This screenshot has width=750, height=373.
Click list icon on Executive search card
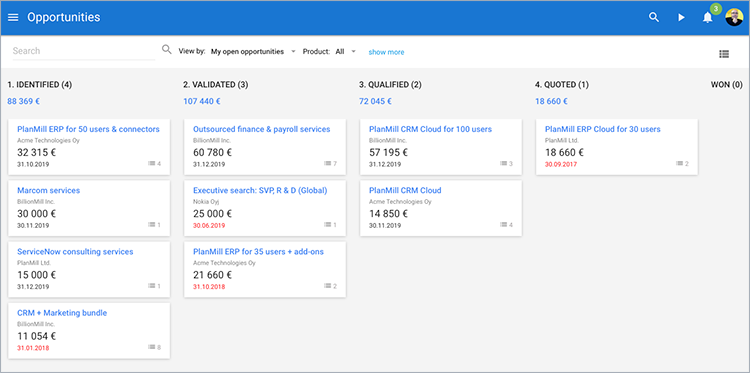click(x=328, y=225)
